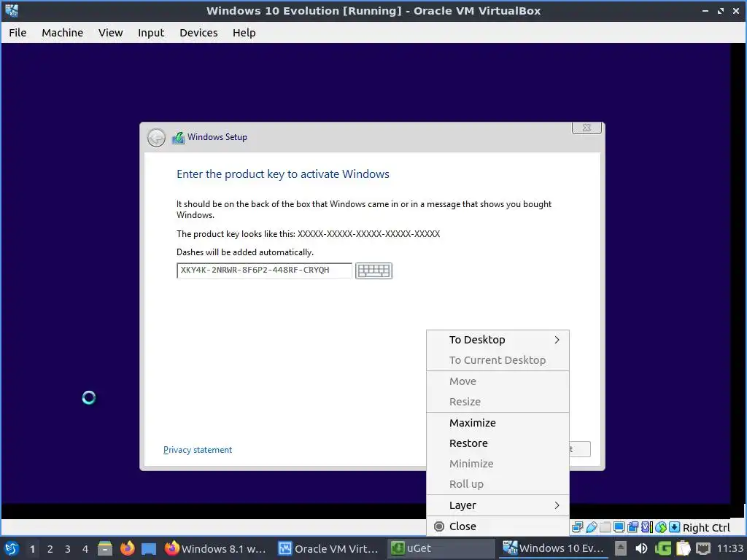Switch to virtual desktop 1
747x560 pixels.
pyautogui.click(x=32, y=549)
